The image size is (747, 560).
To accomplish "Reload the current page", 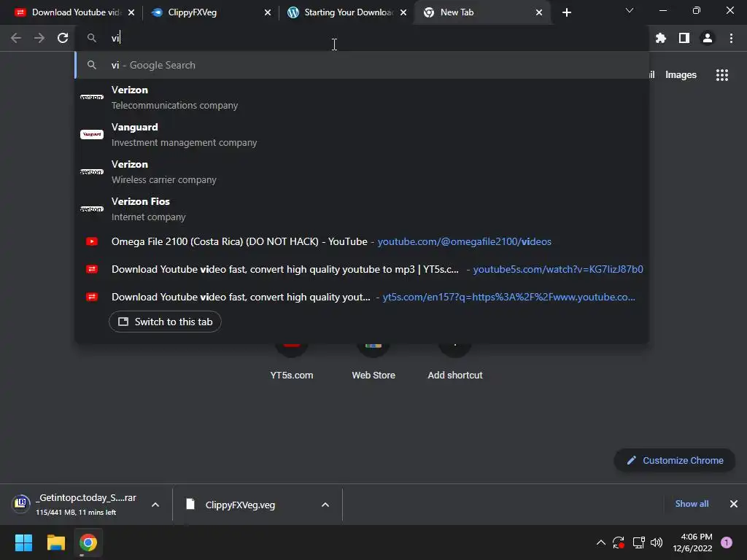I will (63, 38).
